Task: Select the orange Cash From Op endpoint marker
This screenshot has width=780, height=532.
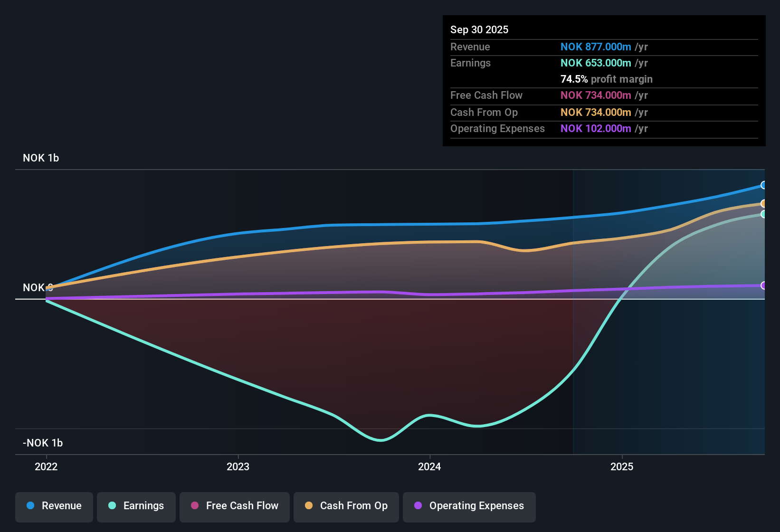Action: tap(763, 204)
